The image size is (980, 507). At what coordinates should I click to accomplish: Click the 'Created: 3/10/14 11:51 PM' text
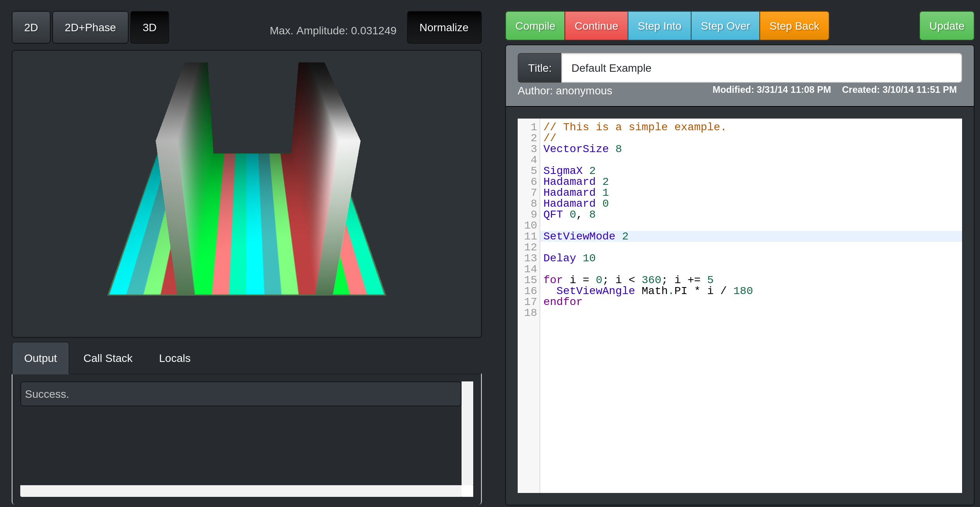pos(899,90)
